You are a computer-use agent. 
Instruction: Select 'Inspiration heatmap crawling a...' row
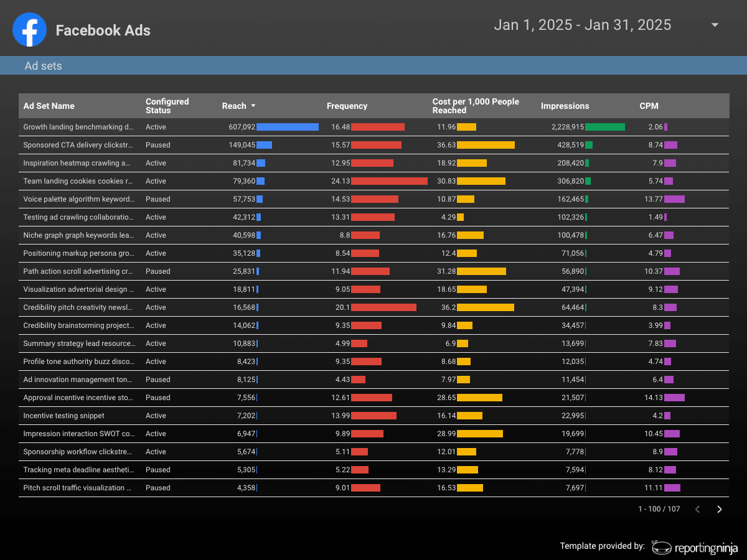(374, 163)
